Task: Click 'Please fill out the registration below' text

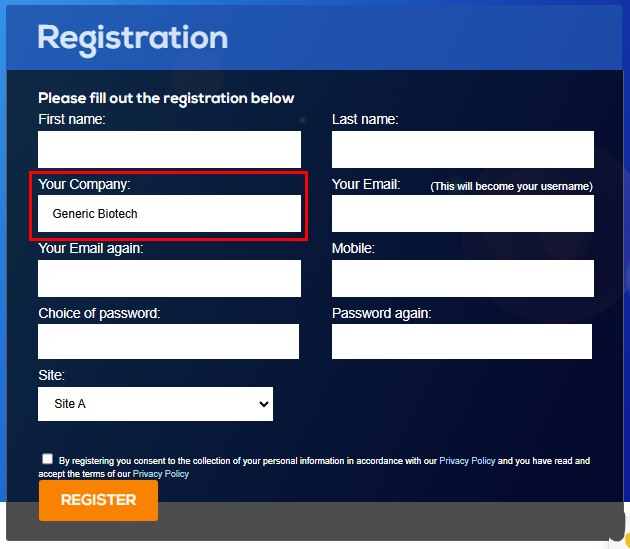Action: (166, 98)
